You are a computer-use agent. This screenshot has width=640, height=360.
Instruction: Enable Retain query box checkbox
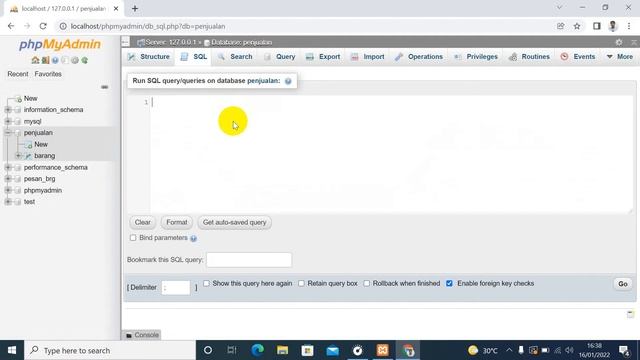pyautogui.click(x=301, y=283)
